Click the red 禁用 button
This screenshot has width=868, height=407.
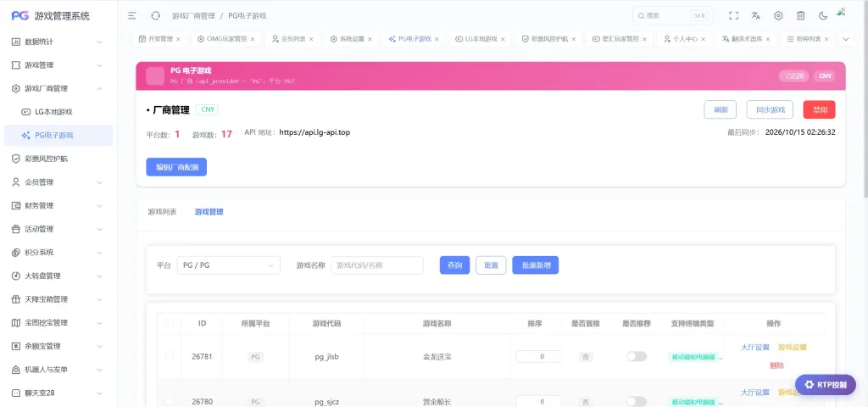(x=820, y=109)
